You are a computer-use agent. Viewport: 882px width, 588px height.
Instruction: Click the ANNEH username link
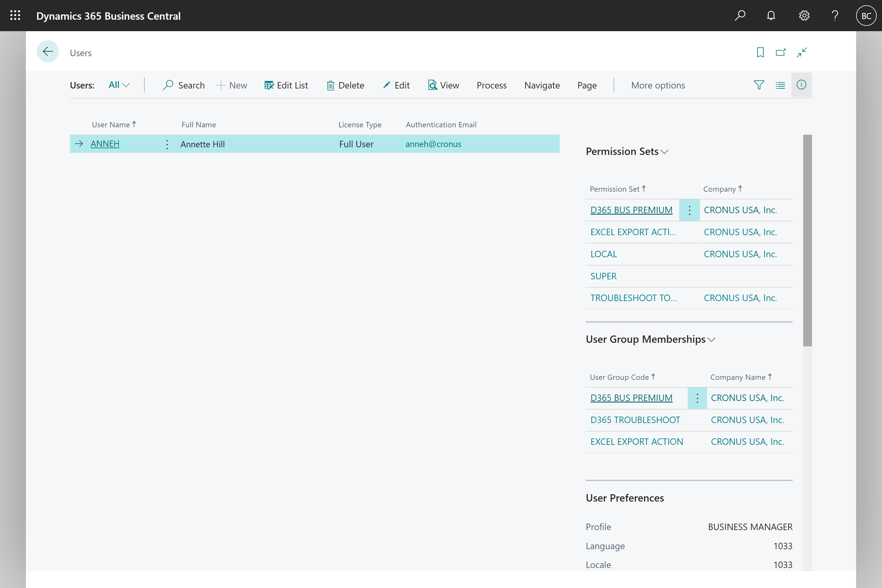[x=105, y=144]
